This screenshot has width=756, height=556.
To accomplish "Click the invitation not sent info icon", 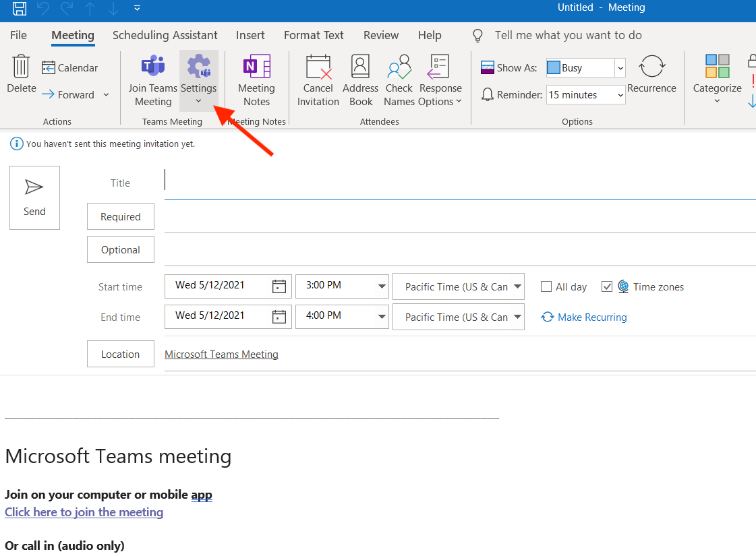I will pos(16,144).
